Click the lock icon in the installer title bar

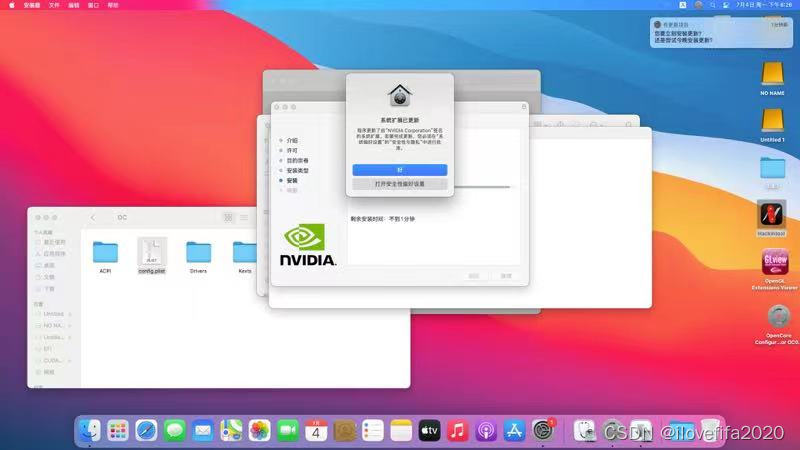tap(523, 107)
